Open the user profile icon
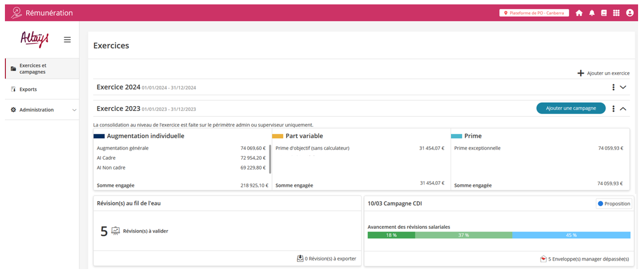Viewport: 644px width, 272px height. [x=630, y=13]
